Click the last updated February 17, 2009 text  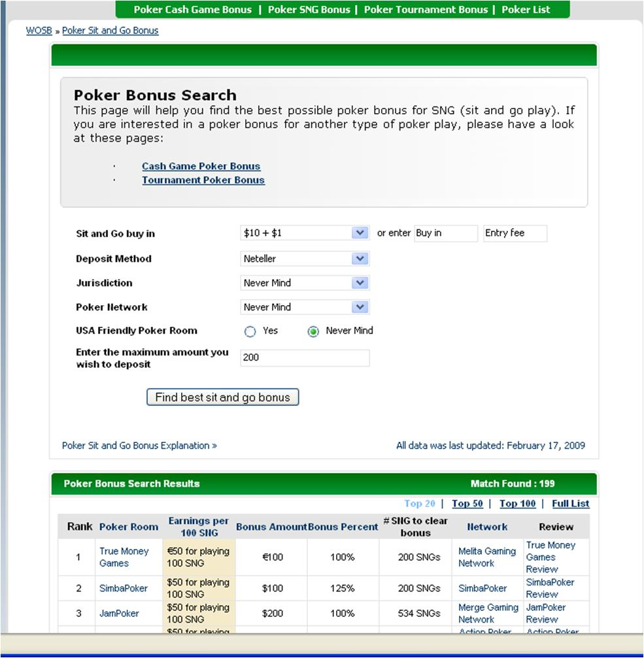[491, 446]
